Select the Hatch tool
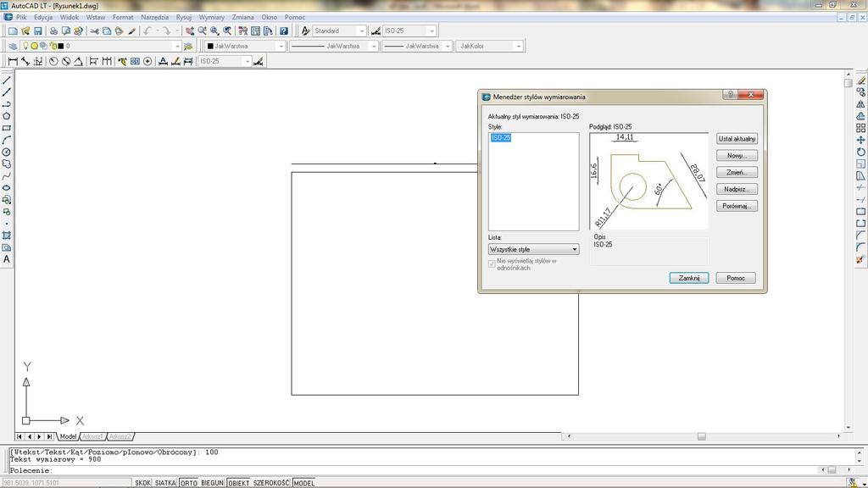 pyautogui.click(x=7, y=236)
